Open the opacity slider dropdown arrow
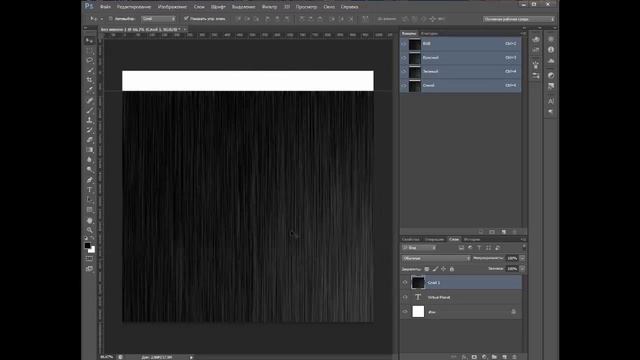Viewport: 640px width, 360px height. click(522, 258)
